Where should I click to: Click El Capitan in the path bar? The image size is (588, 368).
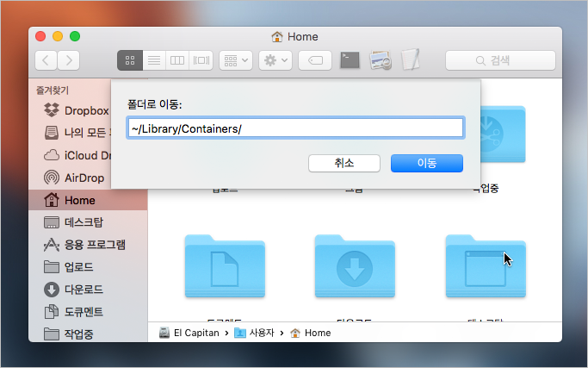[189, 333]
